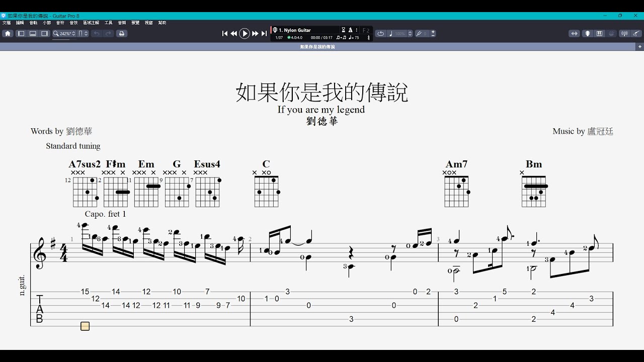644x362 pixels.
Task: Open the line-in signal icon
Action: (574, 34)
